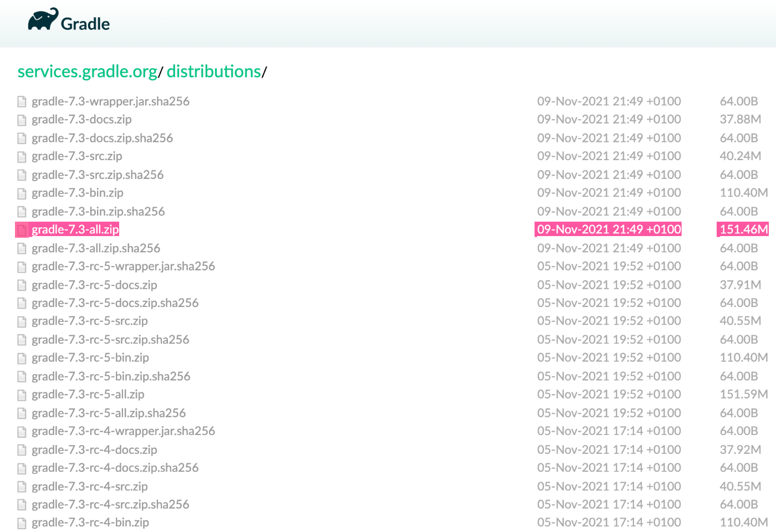Download gradle-7.3-src.zip

(x=77, y=156)
